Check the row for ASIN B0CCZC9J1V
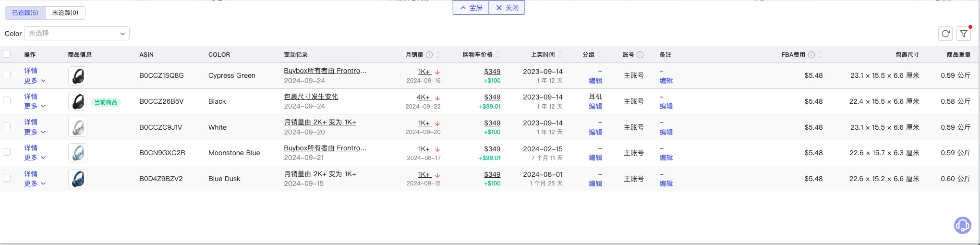Image resolution: width=980 pixels, height=245 pixels. [7, 126]
